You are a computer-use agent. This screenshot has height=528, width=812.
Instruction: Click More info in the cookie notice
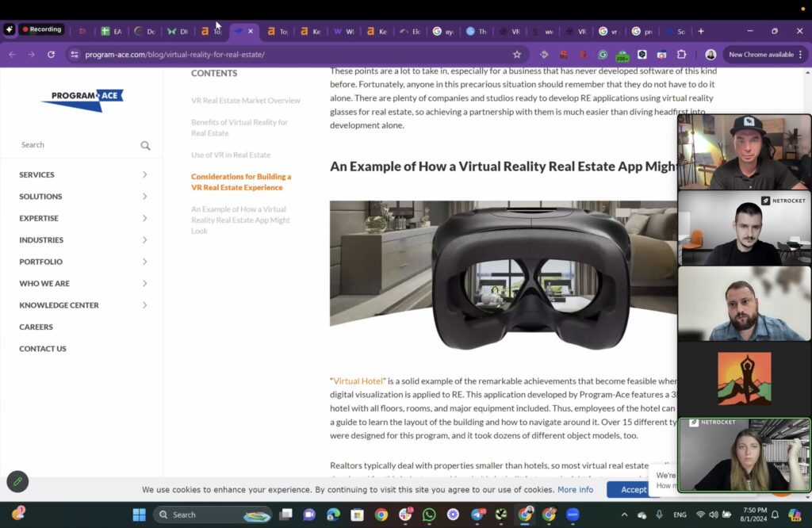575,489
